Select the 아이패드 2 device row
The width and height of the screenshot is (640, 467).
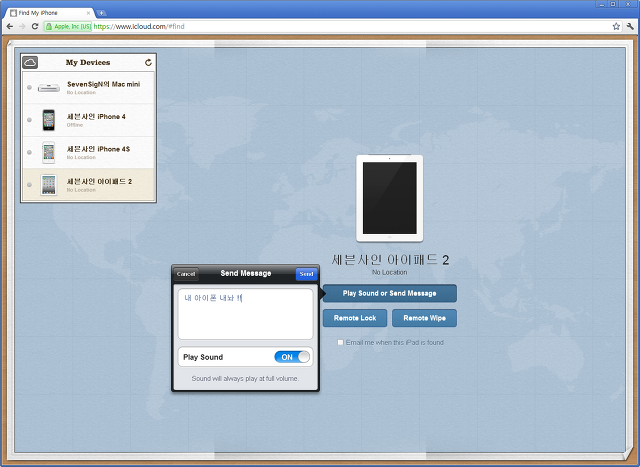(x=89, y=185)
